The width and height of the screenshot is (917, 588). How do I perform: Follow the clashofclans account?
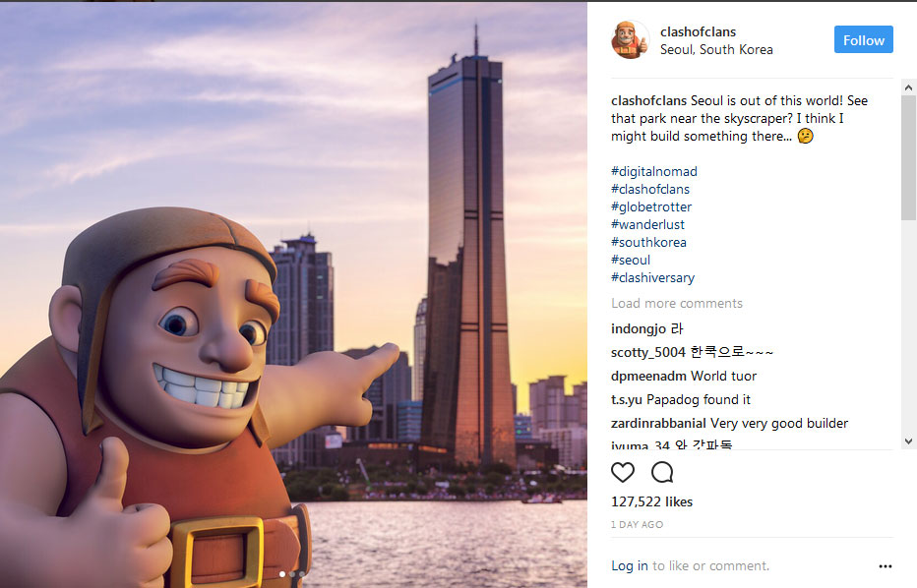coord(863,39)
